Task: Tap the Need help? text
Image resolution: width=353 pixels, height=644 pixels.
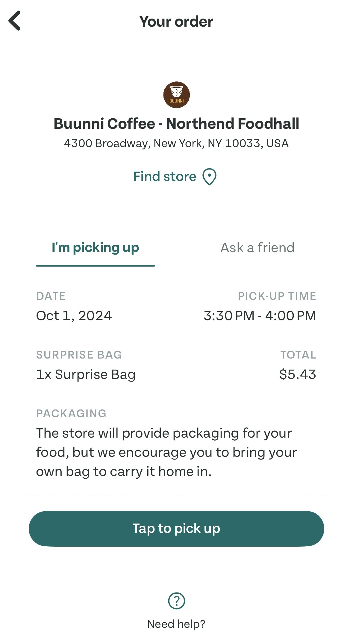Action: point(176,624)
